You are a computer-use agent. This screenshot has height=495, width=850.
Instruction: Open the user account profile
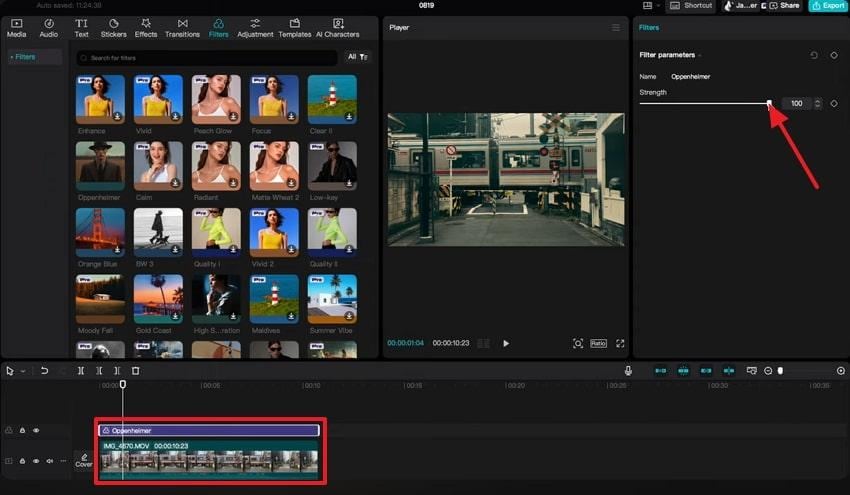coord(740,5)
